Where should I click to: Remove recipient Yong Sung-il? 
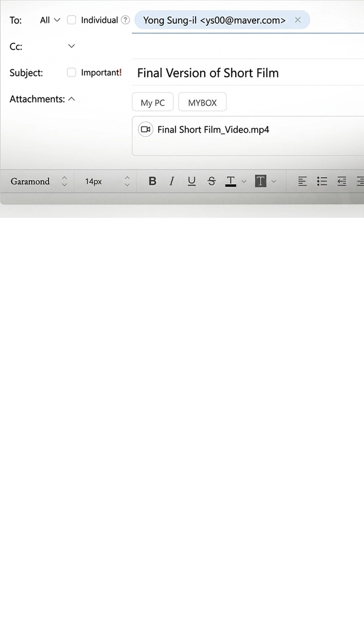point(298,20)
